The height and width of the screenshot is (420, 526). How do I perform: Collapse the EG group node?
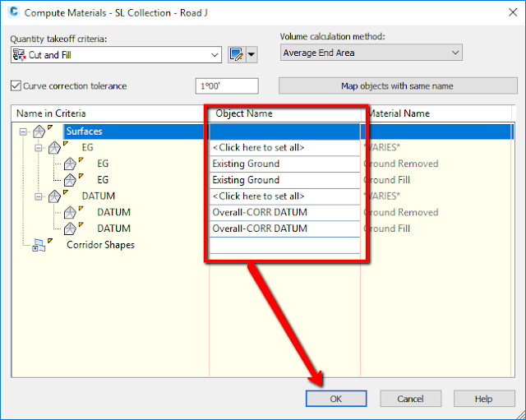point(39,148)
